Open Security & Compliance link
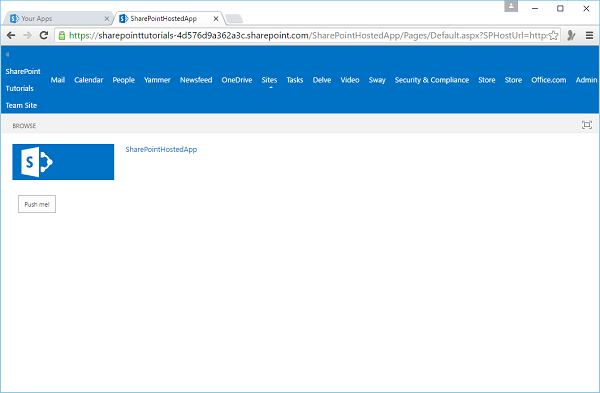The width and height of the screenshot is (600, 393). (432, 80)
